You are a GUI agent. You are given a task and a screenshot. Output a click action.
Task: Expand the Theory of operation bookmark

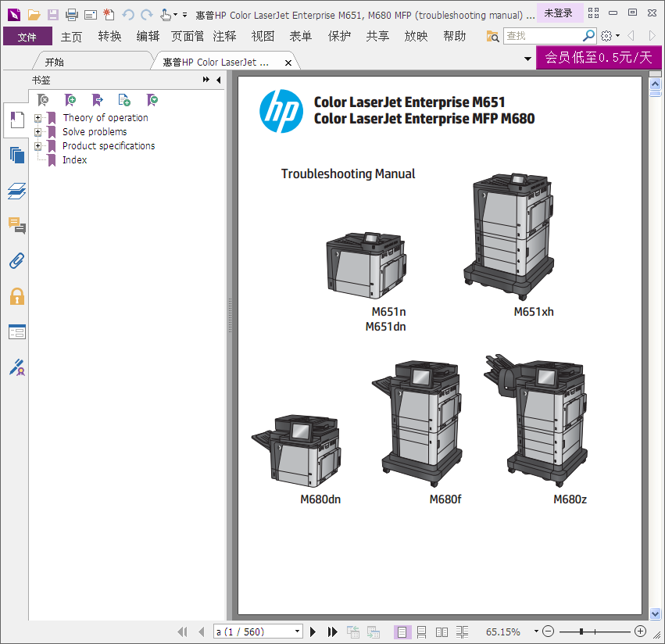point(38,118)
